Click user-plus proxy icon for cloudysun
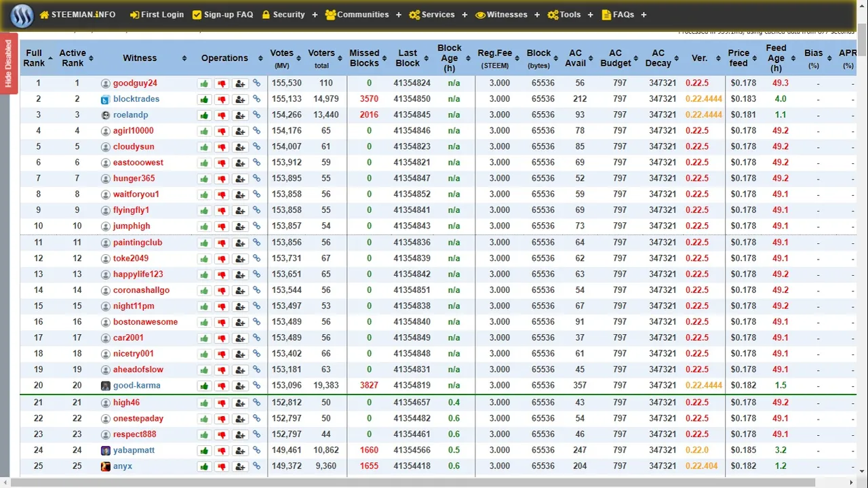Screen dimensions: 868x488 pyautogui.click(x=240, y=147)
